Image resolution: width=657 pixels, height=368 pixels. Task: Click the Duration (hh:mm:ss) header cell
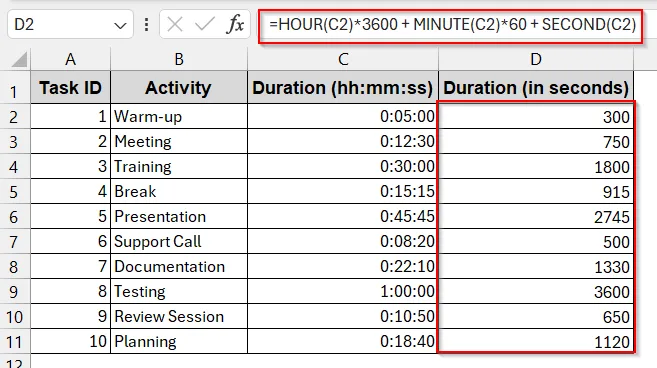tap(343, 88)
